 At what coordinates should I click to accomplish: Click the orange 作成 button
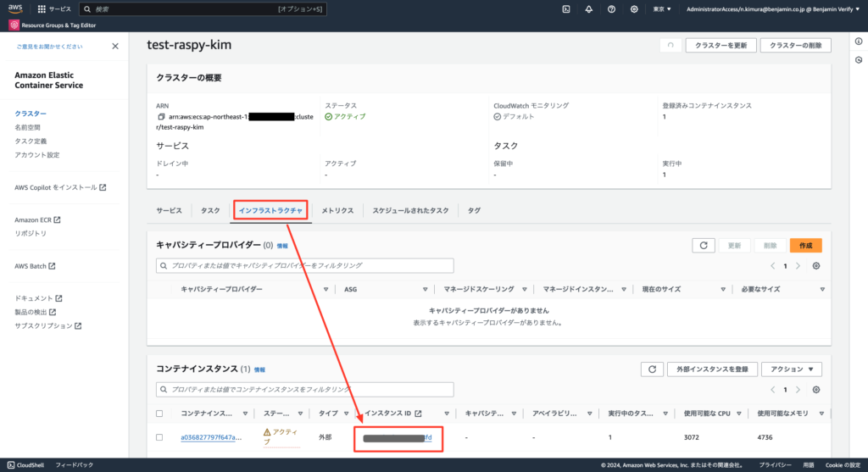coord(805,245)
